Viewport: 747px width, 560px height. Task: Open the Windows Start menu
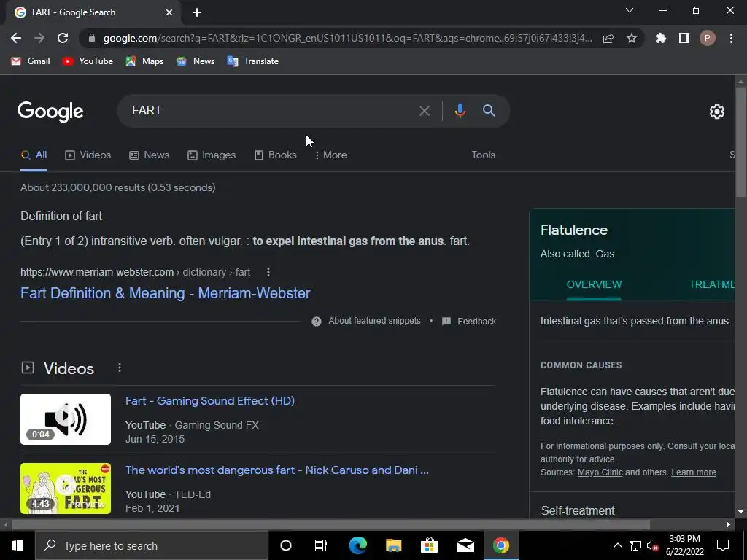pyautogui.click(x=18, y=545)
